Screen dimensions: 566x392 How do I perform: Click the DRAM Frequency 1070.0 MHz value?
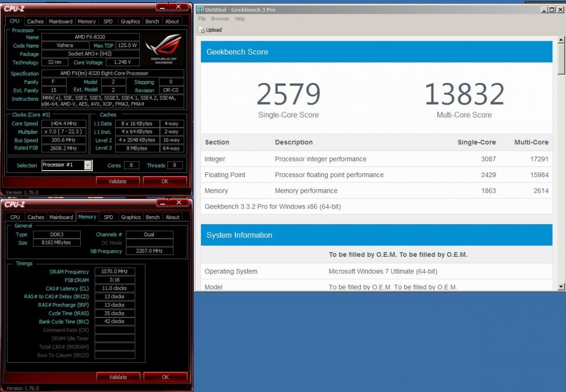click(115, 271)
